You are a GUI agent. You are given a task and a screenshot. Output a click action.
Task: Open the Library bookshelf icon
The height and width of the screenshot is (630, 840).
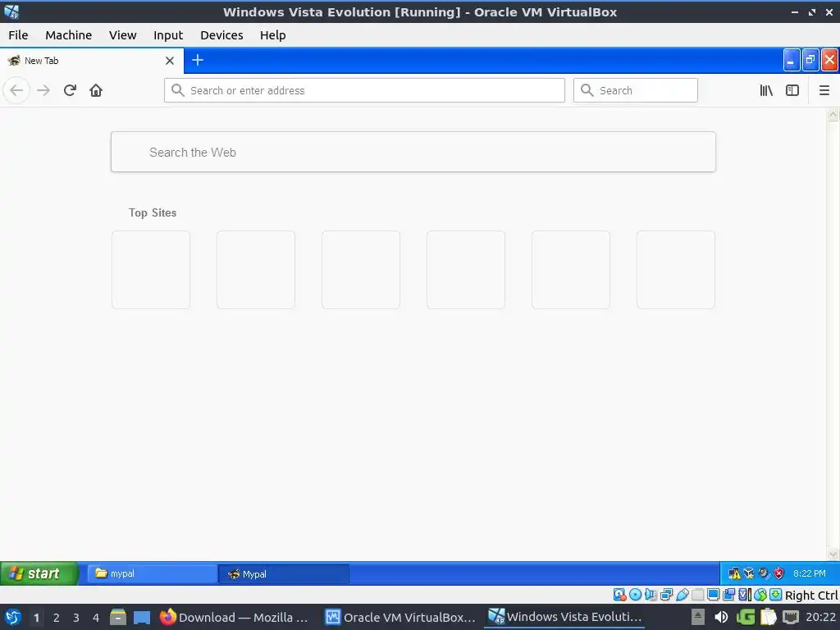766,90
